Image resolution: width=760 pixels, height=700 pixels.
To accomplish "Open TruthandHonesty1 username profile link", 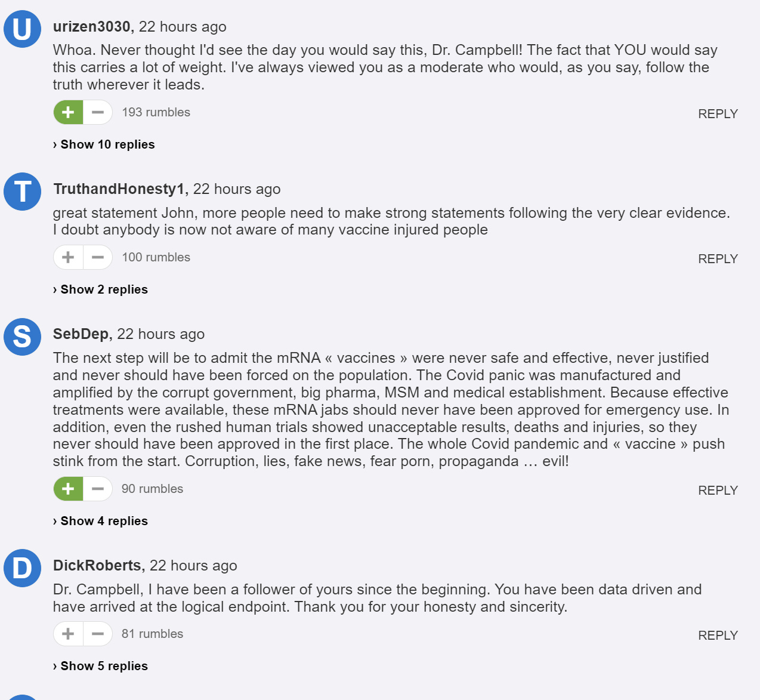I will click(119, 189).
